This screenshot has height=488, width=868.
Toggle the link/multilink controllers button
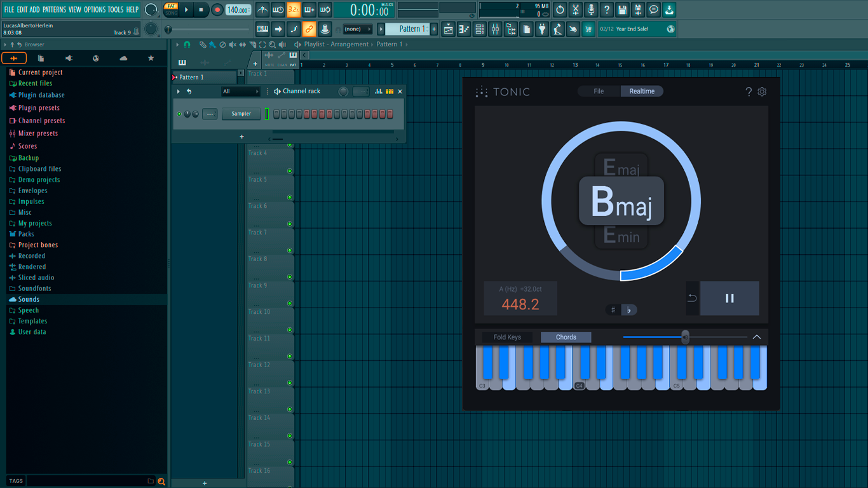[309, 29]
